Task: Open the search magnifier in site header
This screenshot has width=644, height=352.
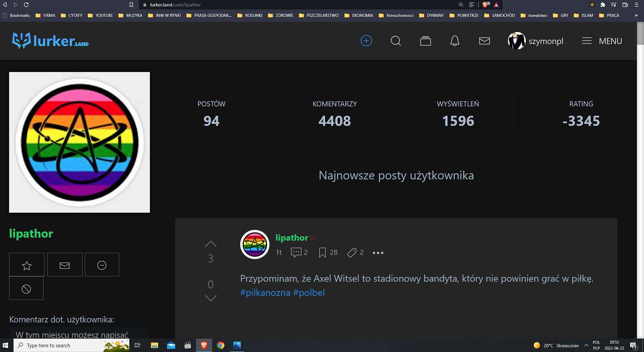Action: (396, 41)
